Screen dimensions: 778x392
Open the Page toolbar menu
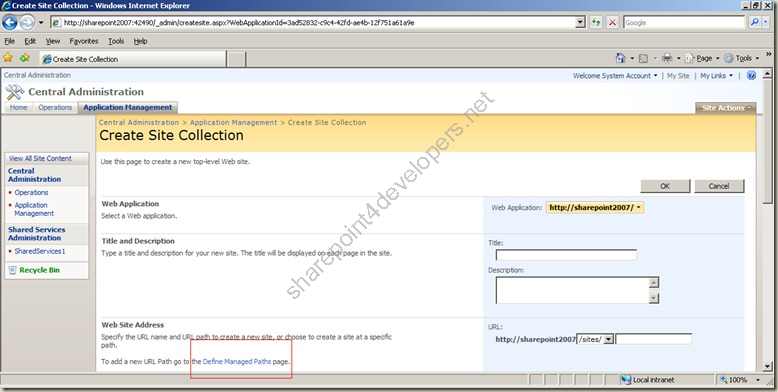click(702, 58)
